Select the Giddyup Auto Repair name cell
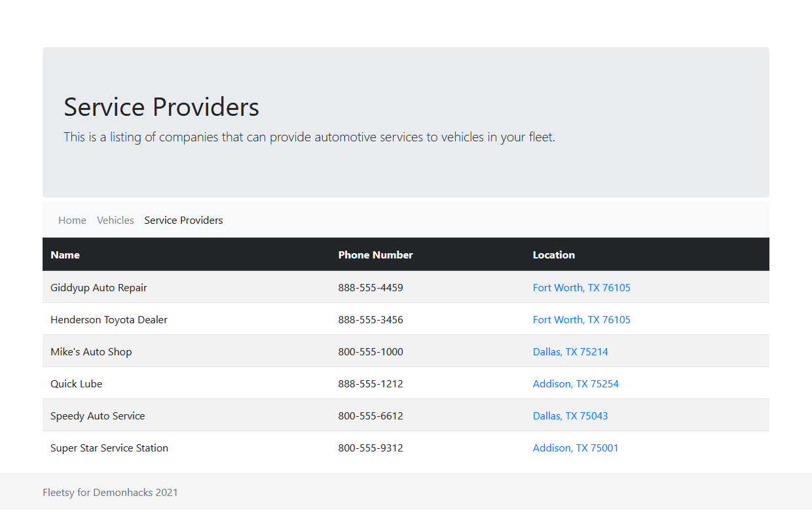The image size is (812, 513). click(x=99, y=288)
